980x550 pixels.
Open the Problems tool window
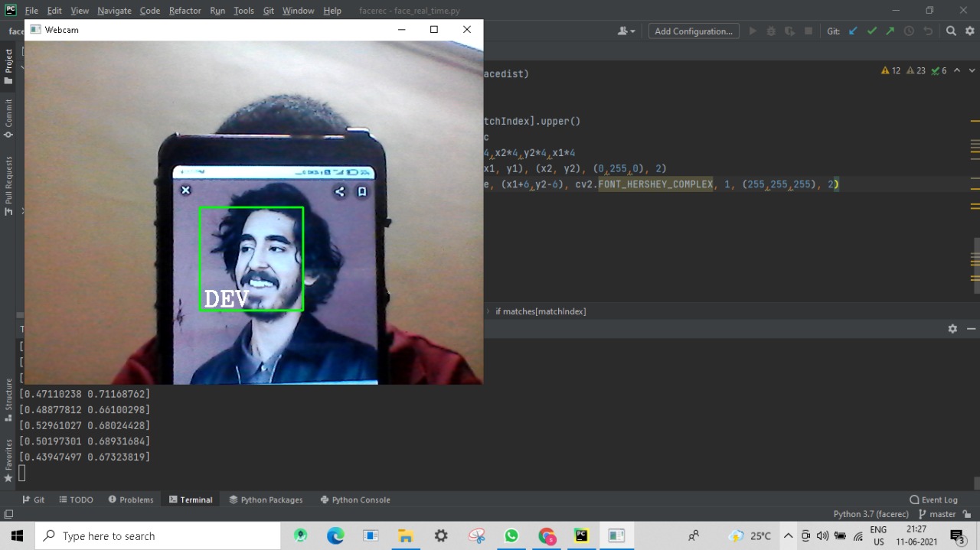click(x=131, y=500)
